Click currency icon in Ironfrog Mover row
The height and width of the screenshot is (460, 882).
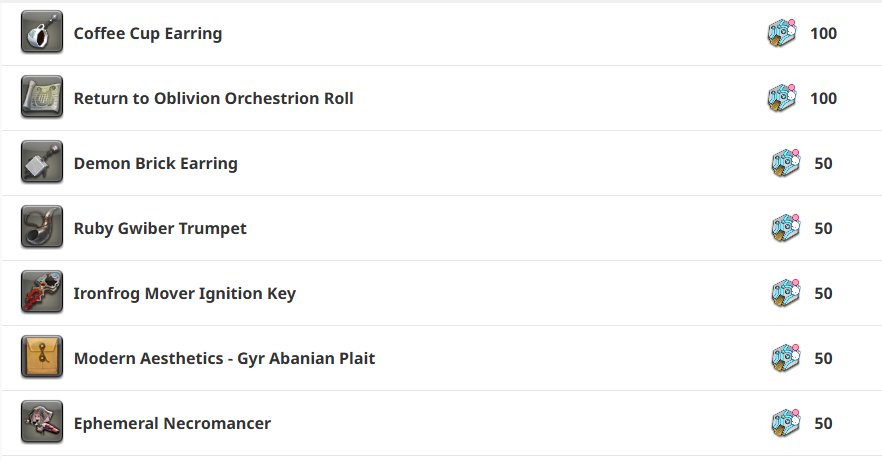(x=786, y=293)
